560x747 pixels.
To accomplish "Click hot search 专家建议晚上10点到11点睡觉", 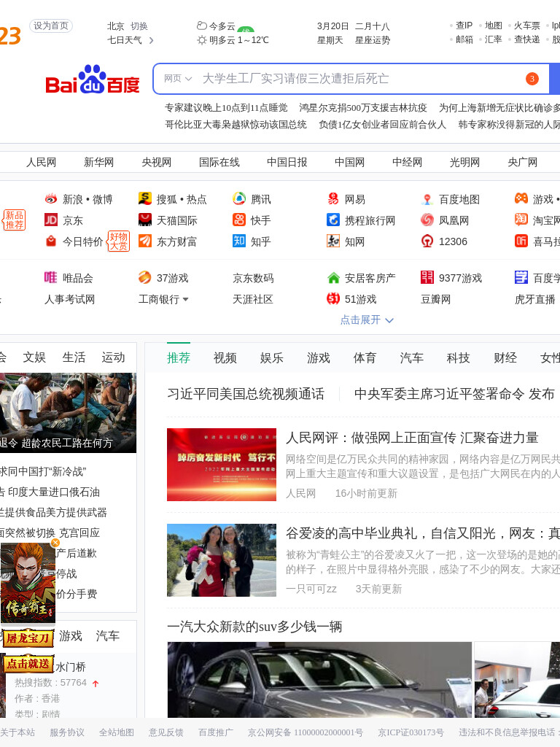I will point(226,108).
